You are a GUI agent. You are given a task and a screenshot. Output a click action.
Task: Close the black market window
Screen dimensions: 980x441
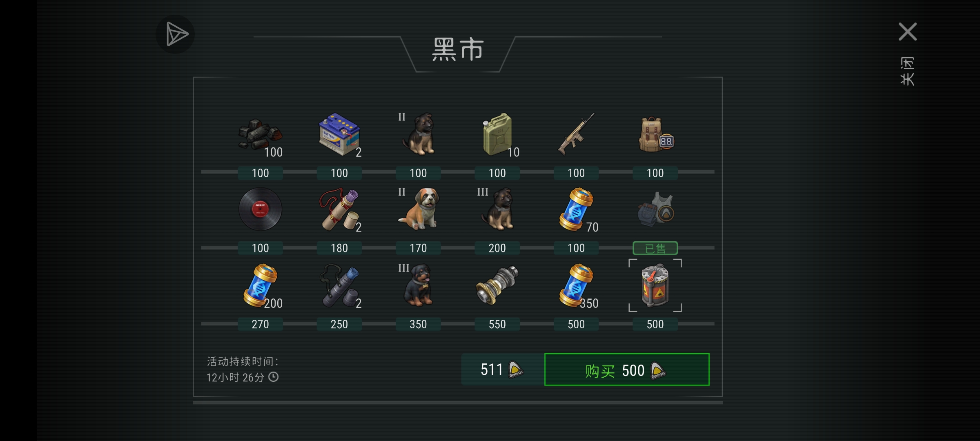click(x=907, y=32)
